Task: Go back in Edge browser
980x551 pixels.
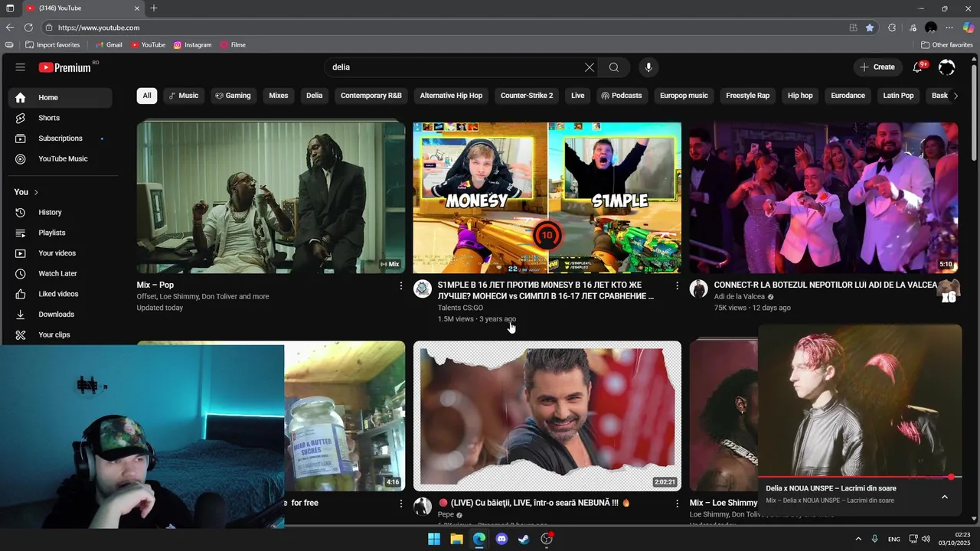Action: (10, 28)
